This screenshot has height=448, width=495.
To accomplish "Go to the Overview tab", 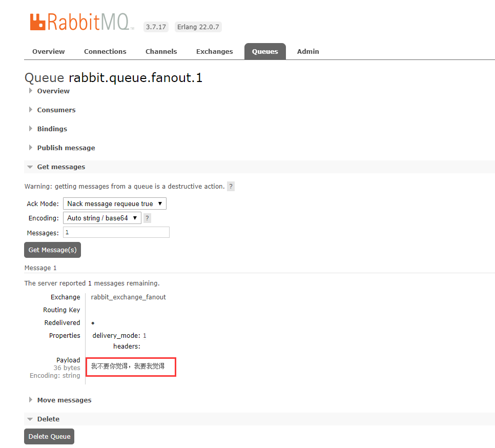I will [48, 51].
